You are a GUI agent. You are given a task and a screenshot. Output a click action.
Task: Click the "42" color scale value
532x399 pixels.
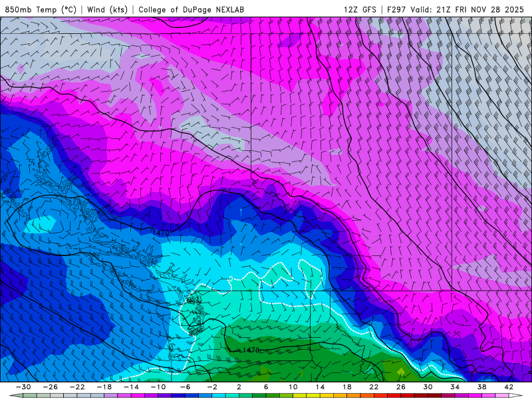(509, 387)
